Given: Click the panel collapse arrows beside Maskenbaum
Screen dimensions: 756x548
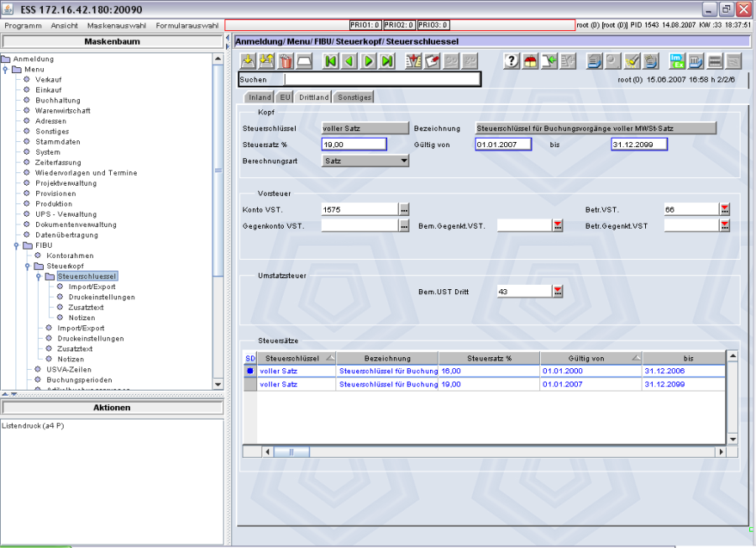Looking at the screenshot, I should point(228,41).
